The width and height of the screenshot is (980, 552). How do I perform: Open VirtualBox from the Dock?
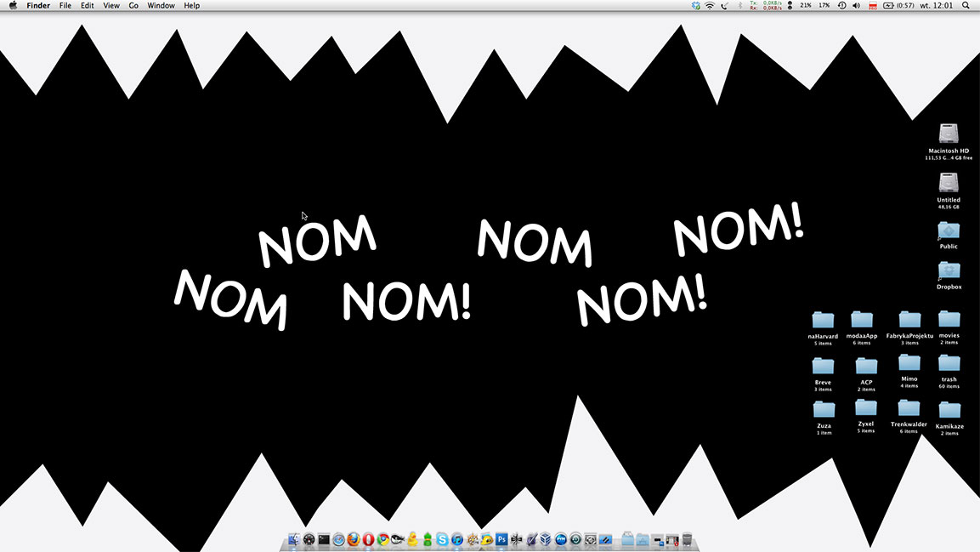(x=546, y=539)
